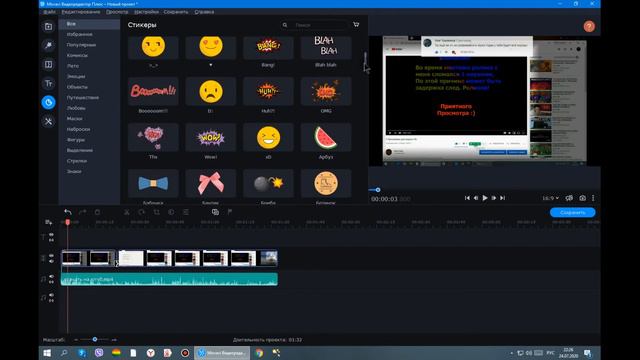Open the Filters magic wand tab
Viewport: 640px width, 360px height.
click(x=48, y=45)
